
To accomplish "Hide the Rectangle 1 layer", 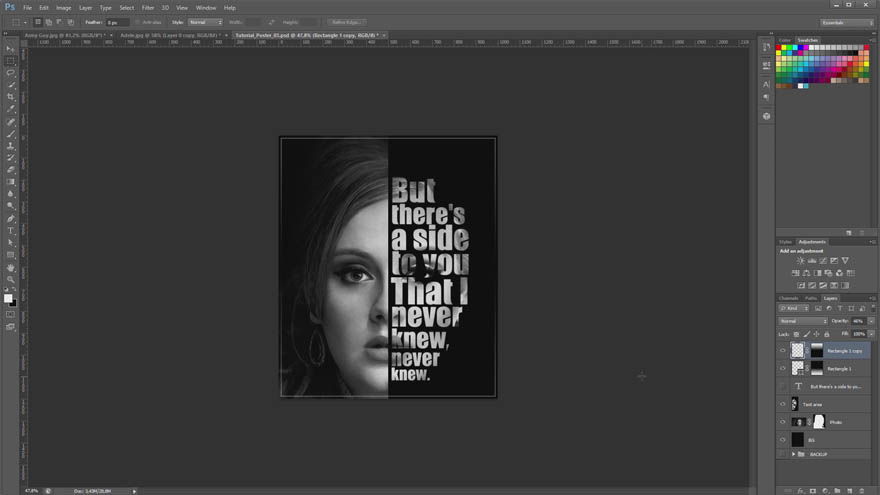I will coord(783,369).
